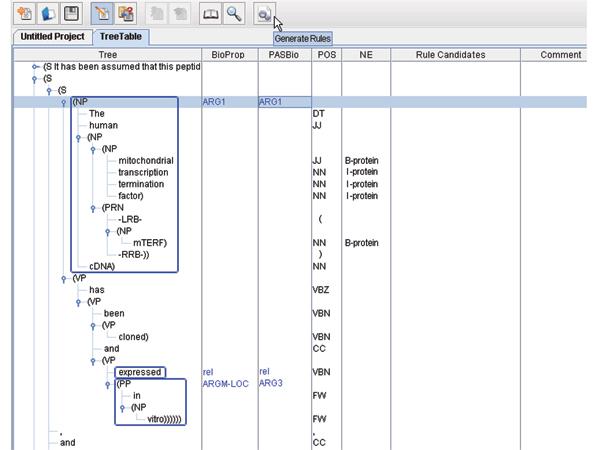Collapse the (VP node containing 'cloned)'
600x450 pixels.
pyautogui.click(x=93, y=326)
